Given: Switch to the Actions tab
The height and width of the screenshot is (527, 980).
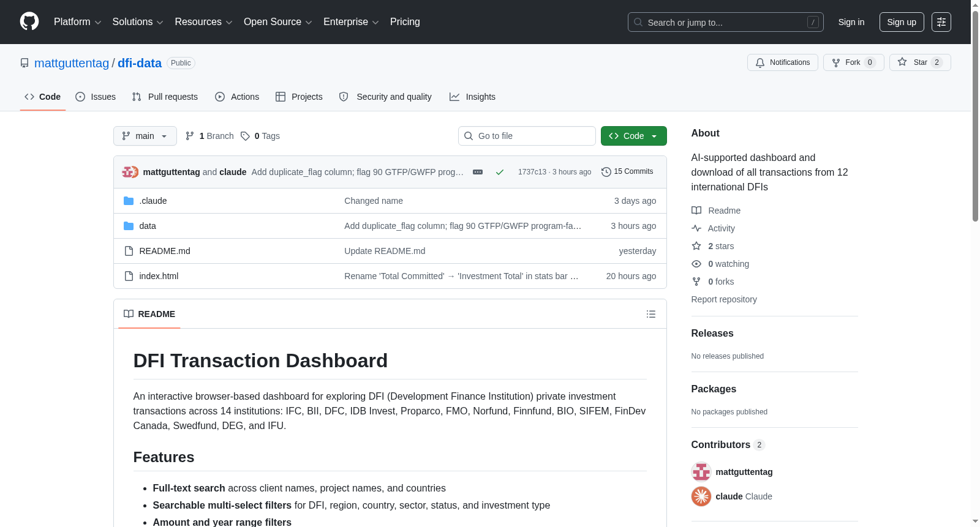Looking at the screenshot, I should coord(237,97).
